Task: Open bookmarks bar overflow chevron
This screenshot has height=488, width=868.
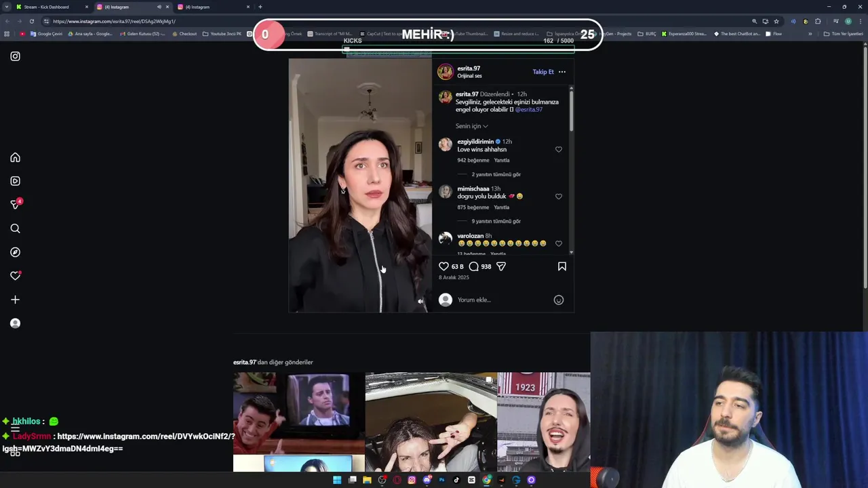Action: click(810, 34)
